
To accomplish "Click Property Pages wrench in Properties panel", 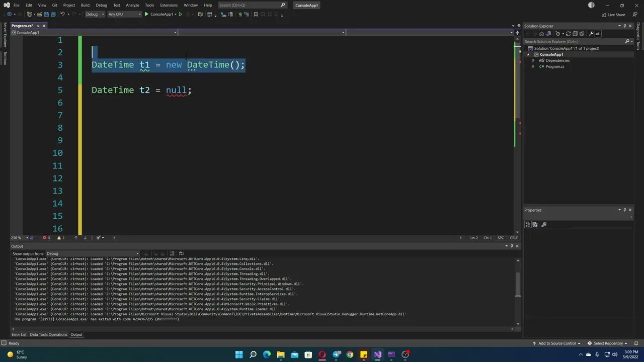I will [544, 224].
